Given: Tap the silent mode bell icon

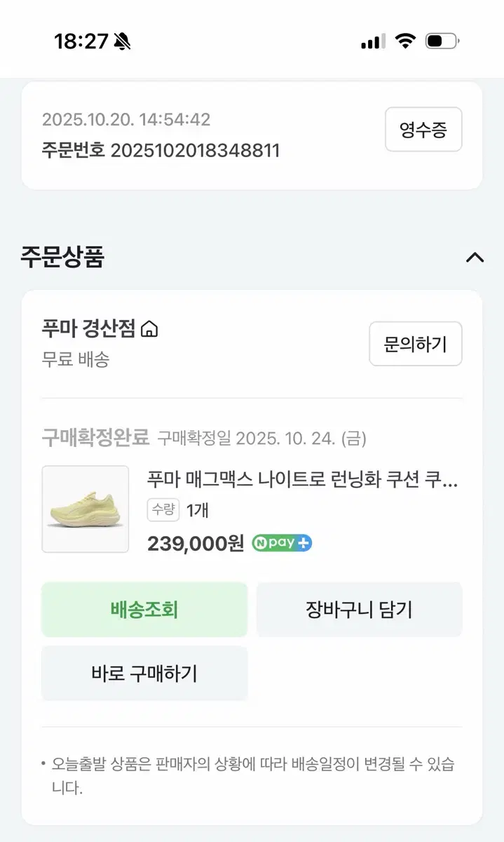Looking at the screenshot, I should click(x=121, y=41).
